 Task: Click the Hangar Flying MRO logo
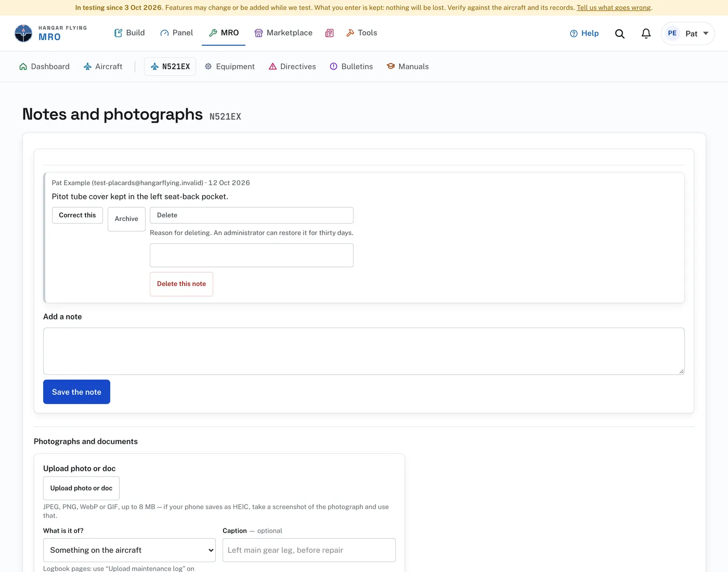pyautogui.click(x=51, y=33)
